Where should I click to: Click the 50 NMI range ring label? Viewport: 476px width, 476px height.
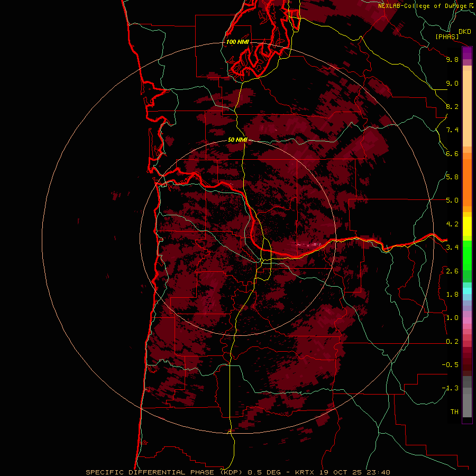(x=237, y=140)
